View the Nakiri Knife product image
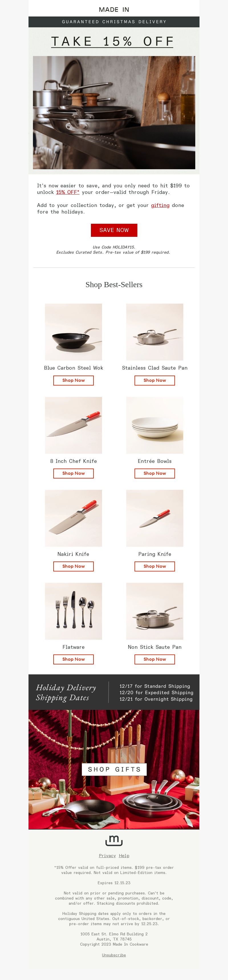 tap(74, 518)
